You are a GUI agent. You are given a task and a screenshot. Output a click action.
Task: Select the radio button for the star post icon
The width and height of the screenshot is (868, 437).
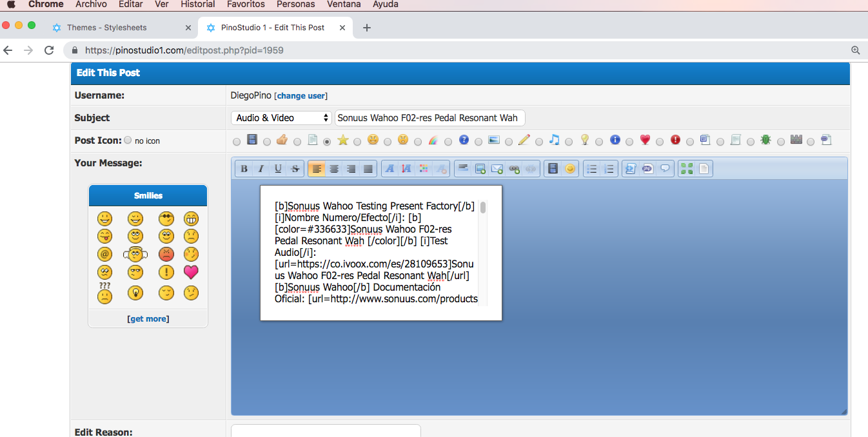[x=327, y=141]
